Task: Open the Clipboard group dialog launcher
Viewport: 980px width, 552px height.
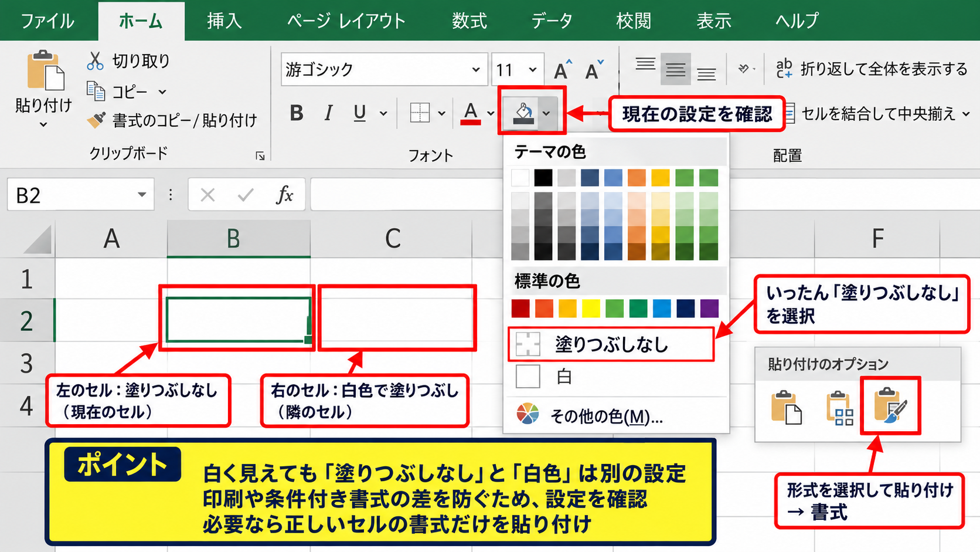Action: 260,155
